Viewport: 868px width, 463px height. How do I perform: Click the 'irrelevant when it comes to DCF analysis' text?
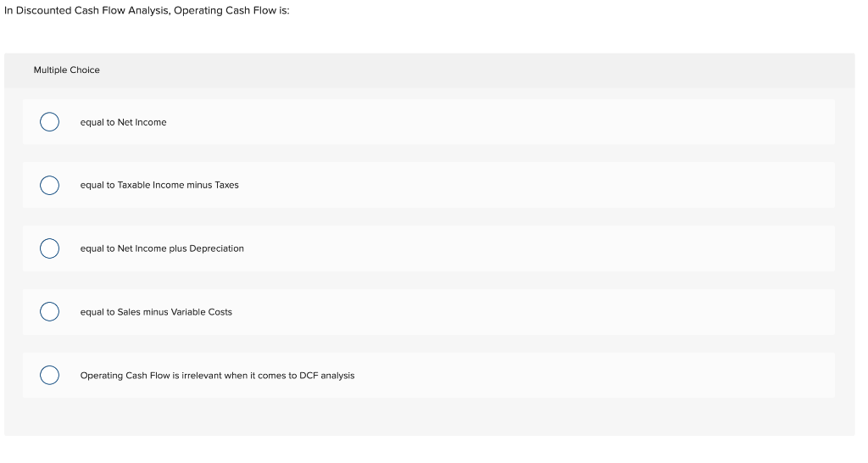(268, 376)
